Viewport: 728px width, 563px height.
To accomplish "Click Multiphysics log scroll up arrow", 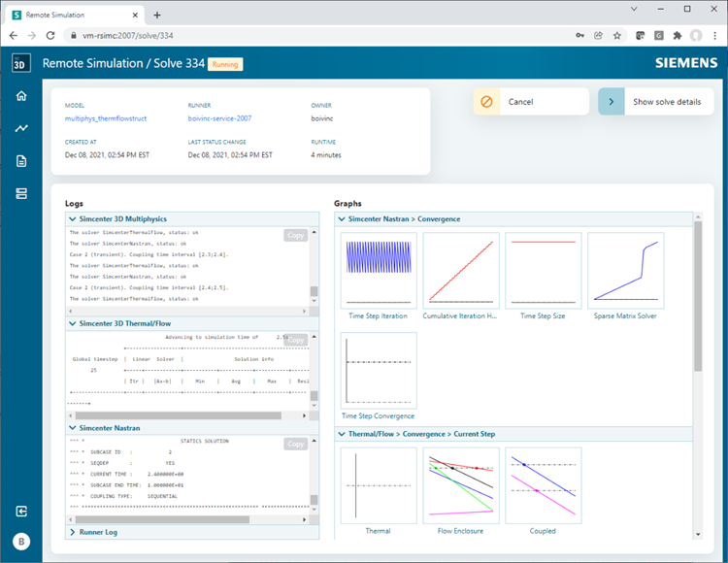I will 314,232.
